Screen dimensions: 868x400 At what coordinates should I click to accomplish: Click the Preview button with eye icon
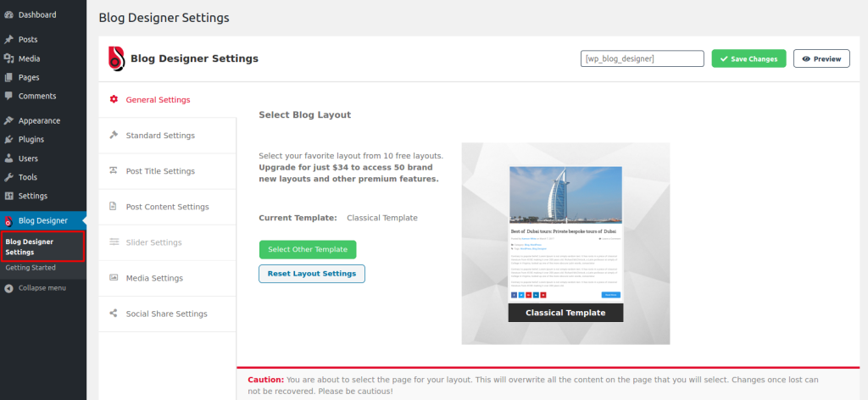pyautogui.click(x=821, y=58)
